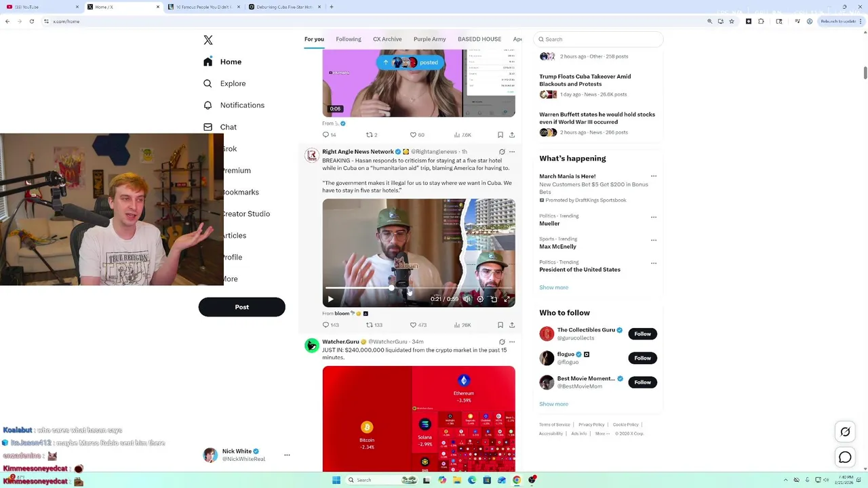Open Debunking Cuba Five-Star browser tab
This screenshot has height=488, width=868.
pyautogui.click(x=284, y=7)
